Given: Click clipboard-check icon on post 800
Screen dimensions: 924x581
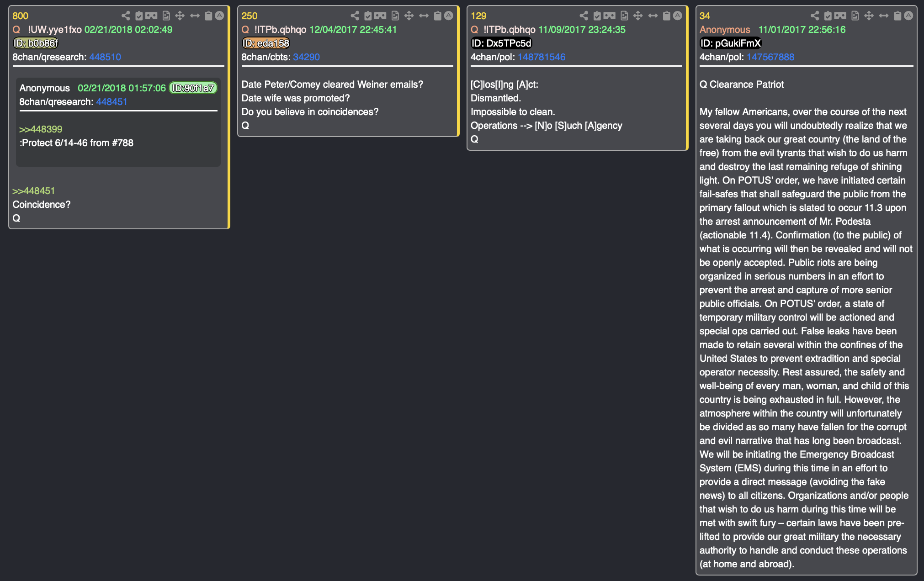Looking at the screenshot, I should coord(139,16).
